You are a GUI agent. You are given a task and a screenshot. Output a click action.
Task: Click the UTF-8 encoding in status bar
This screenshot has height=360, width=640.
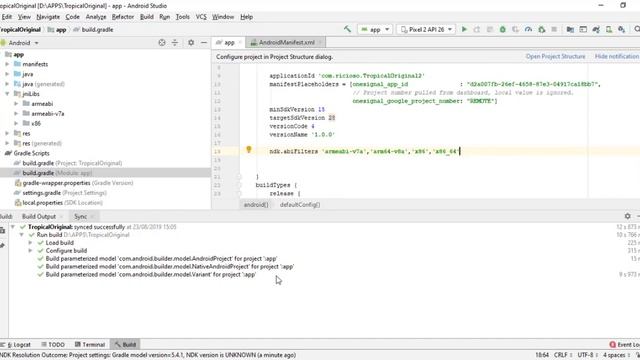pyautogui.click(x=587, y=355)
